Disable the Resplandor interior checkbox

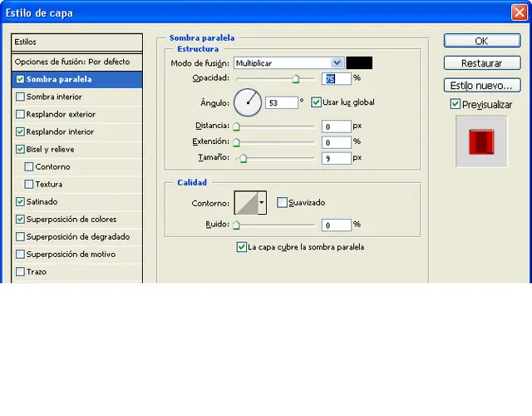point(20,131)
